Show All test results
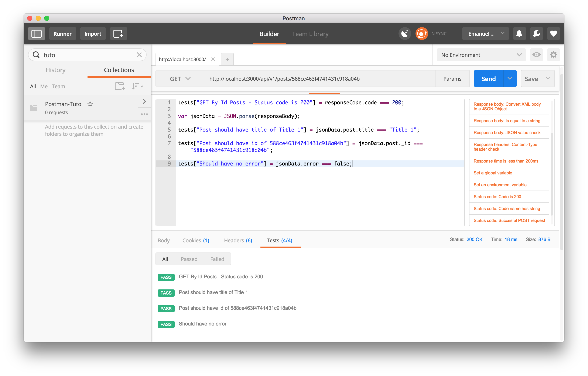The width and height of the screenshot is (588, 376). [x=165, y=259]
